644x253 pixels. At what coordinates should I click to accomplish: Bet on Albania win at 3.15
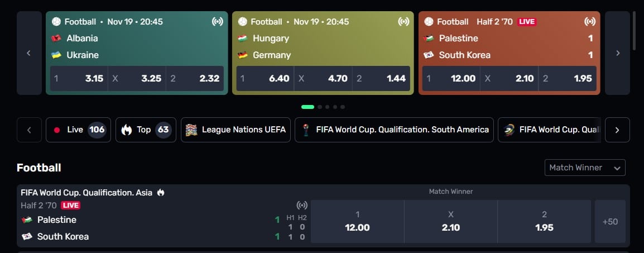79,79
